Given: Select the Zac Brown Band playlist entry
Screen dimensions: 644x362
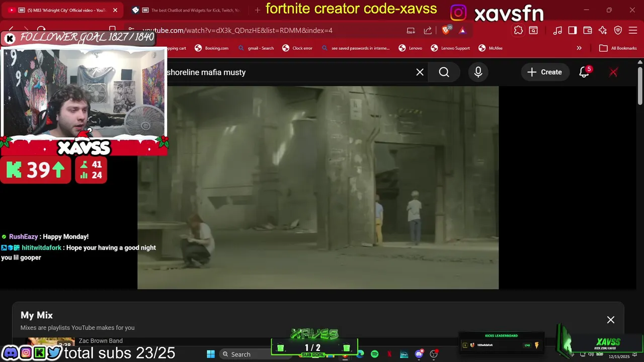Looking at the screenshot, I should 101,341.
